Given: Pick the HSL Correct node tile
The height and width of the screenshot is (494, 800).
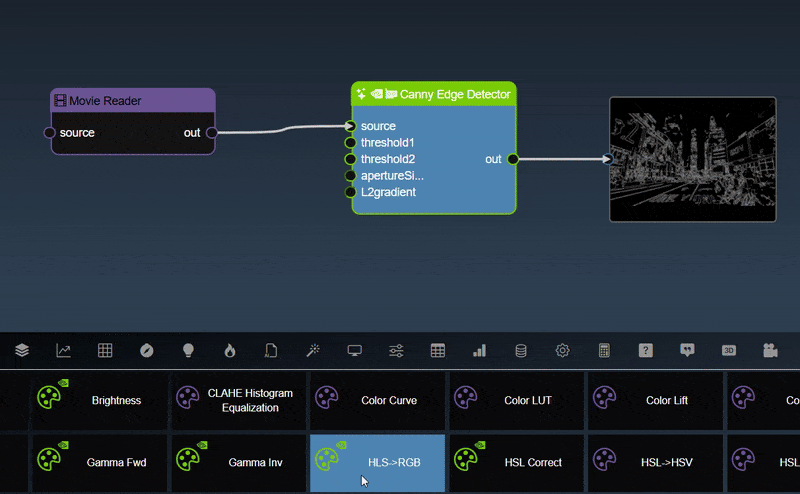Looking at the screenshot, I should [x=516, y=462].
